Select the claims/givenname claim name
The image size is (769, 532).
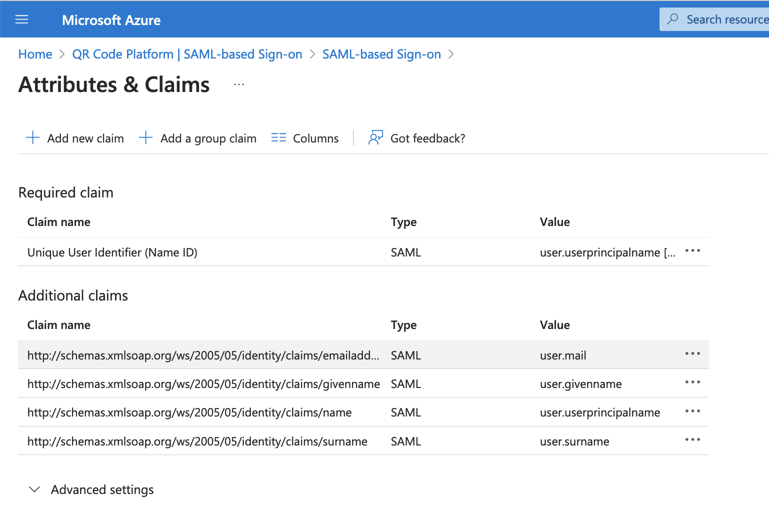203,384
